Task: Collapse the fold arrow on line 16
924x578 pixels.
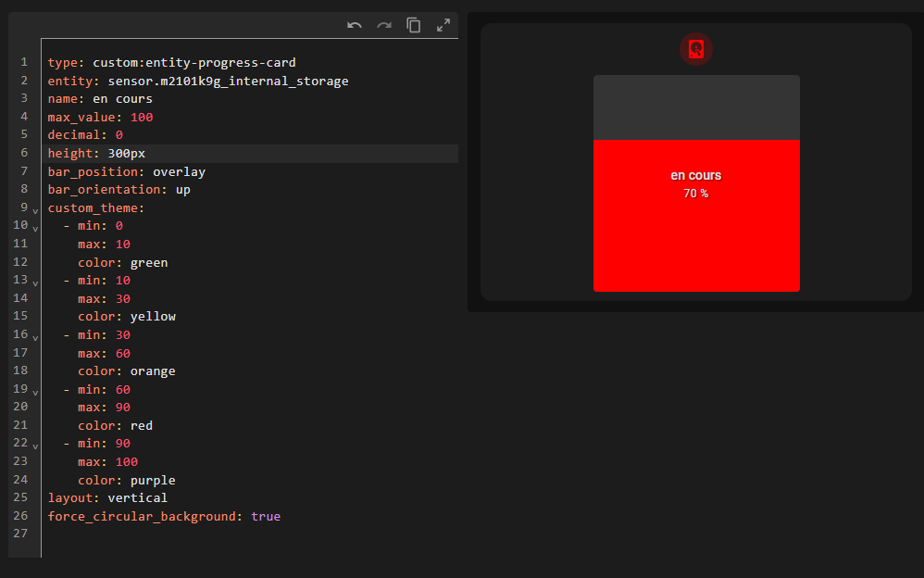Action: (x=35, y=337)
